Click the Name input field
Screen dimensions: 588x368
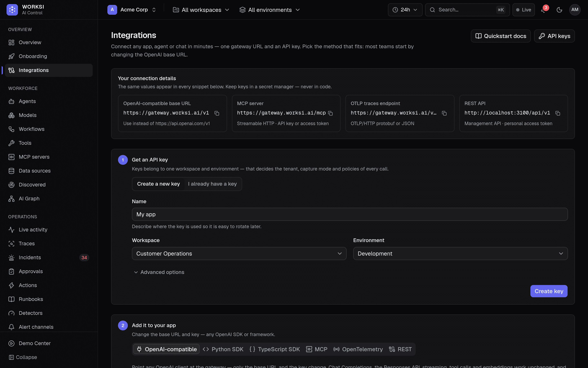[x=350, y=214]
